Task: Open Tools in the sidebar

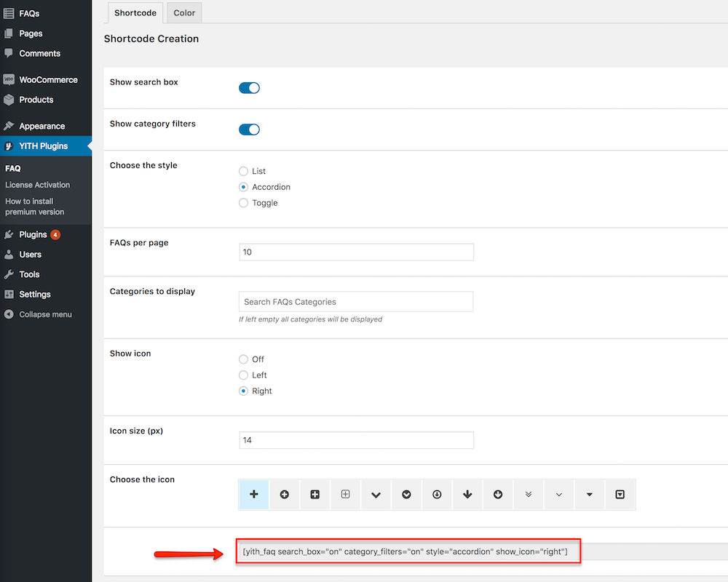Action: [29, 274]
